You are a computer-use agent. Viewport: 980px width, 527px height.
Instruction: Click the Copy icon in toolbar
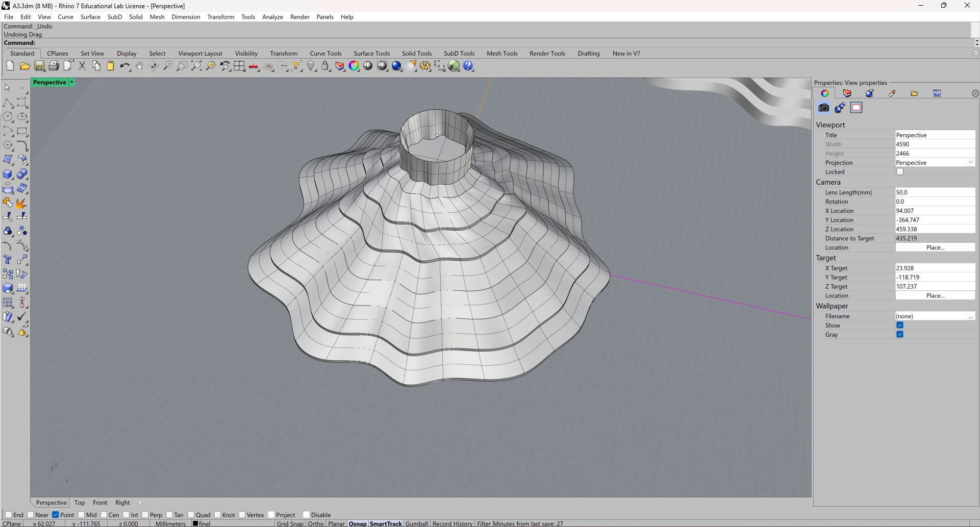point(96,66)
